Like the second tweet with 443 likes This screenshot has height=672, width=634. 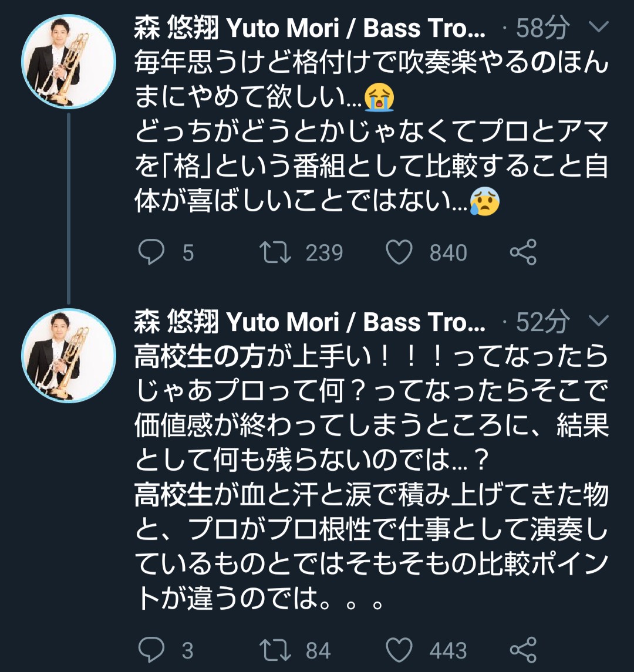(399, 650)
